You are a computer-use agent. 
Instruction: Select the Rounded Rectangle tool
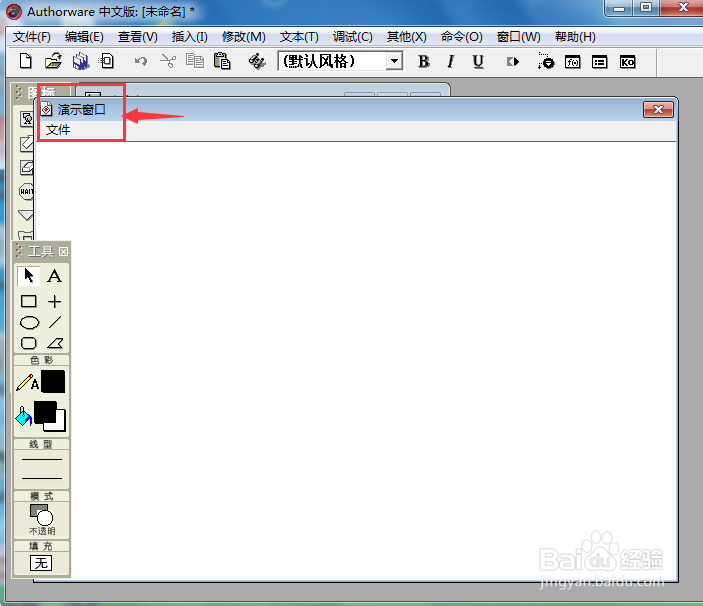click(x=29, y=343)
